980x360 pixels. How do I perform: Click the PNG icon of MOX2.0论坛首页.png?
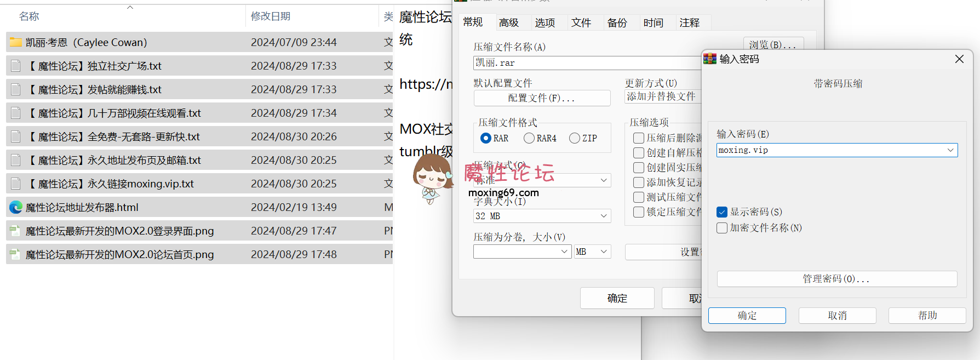pyautogui.click(x=15, y=254)
